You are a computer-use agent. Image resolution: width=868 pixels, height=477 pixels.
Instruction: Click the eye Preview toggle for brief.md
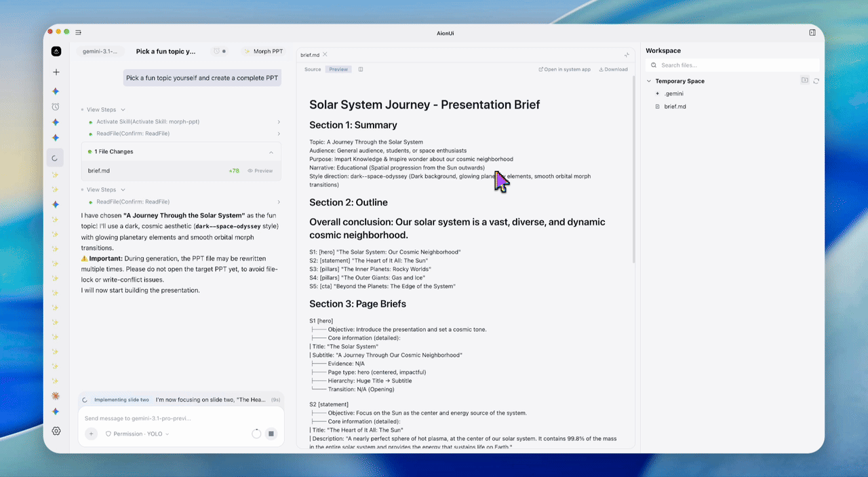click(x=260, y=171)
